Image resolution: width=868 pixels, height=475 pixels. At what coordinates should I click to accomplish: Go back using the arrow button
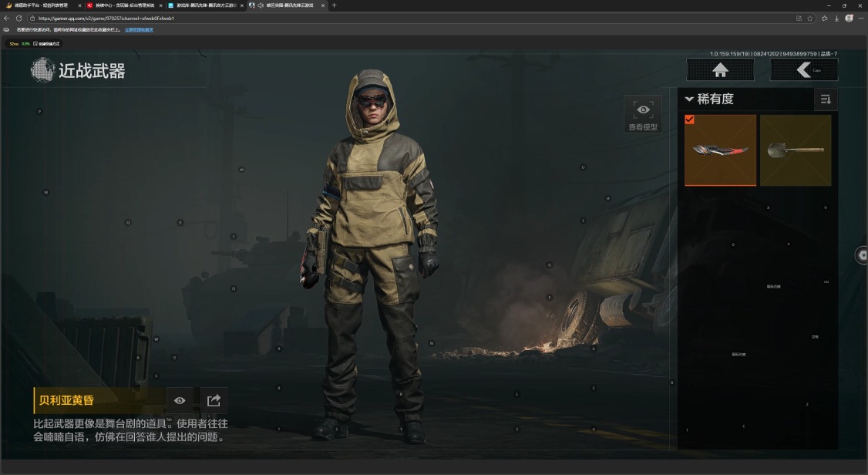coord(804,69)
